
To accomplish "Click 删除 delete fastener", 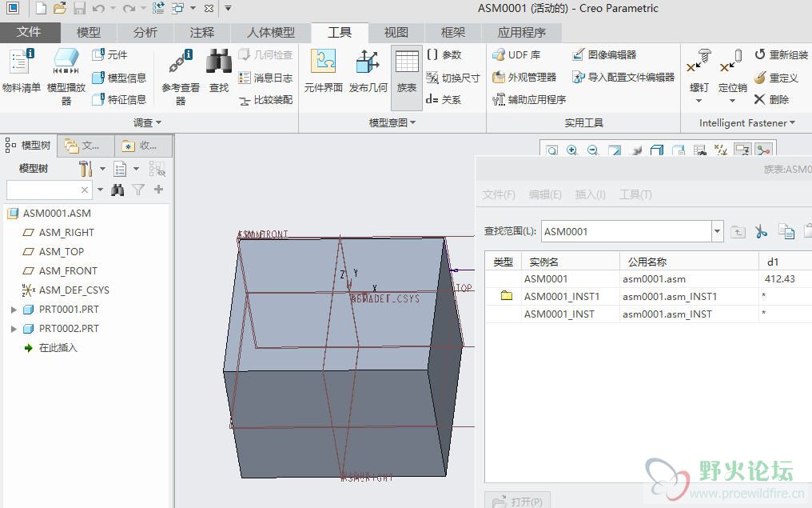I will [771, 99].
